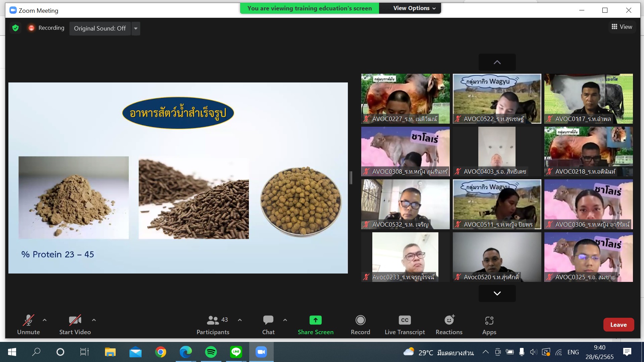
Task: Click the microphone in-use tray icon
Action: tap(522, 352)
